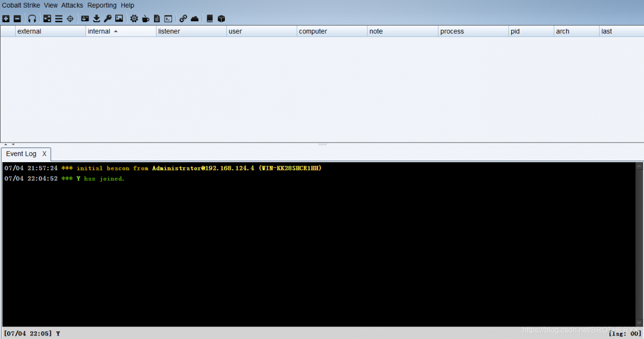644x339 pixels.
Task: Click the 'Y has joined' log line
Action: click(64, 179)
